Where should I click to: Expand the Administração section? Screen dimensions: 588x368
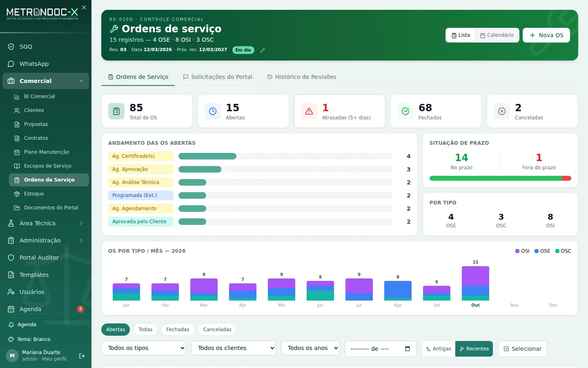point(46,240)
